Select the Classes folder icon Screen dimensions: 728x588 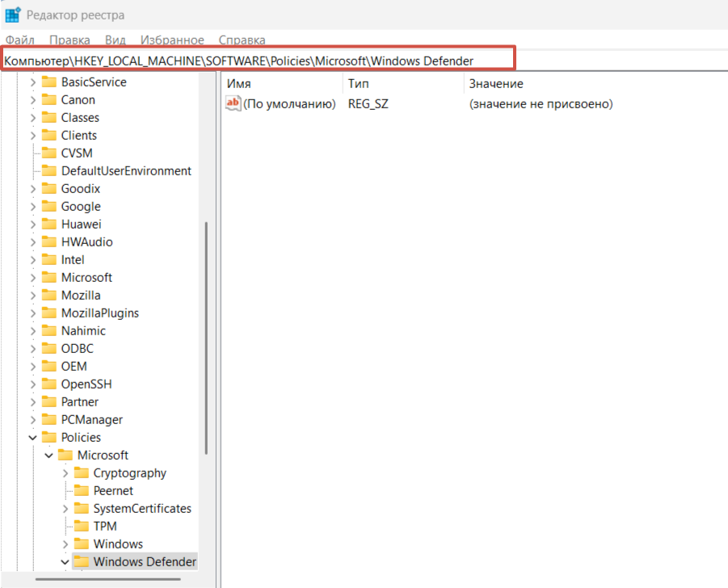point(49,117)
